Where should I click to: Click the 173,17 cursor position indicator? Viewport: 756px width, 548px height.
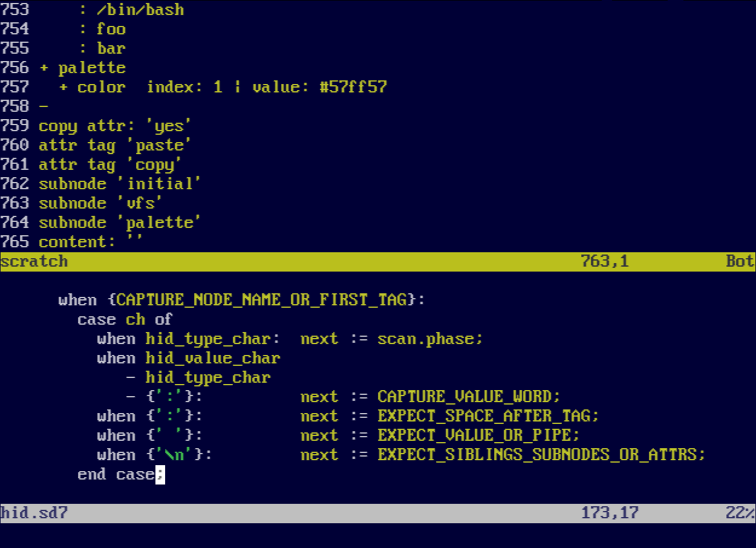tap(610, 513)
